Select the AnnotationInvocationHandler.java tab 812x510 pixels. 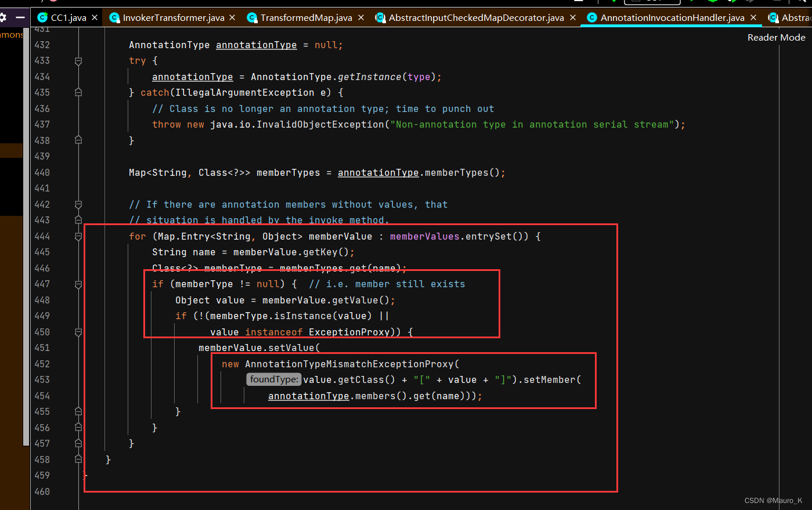672,18
